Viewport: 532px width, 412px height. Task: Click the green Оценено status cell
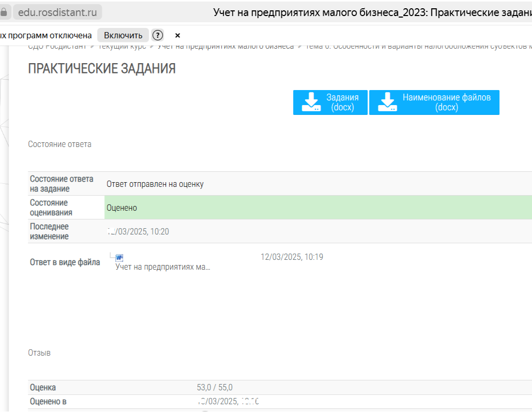tap(318, 208)
